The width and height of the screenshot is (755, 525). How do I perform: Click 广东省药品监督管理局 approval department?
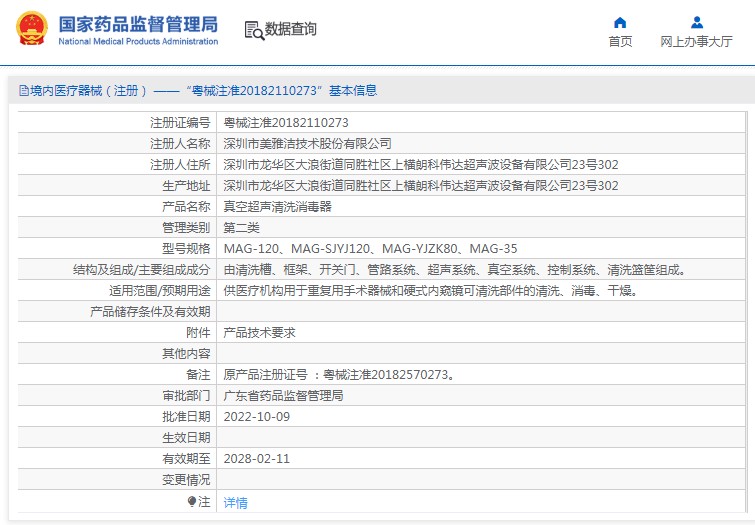coord(283,396)
